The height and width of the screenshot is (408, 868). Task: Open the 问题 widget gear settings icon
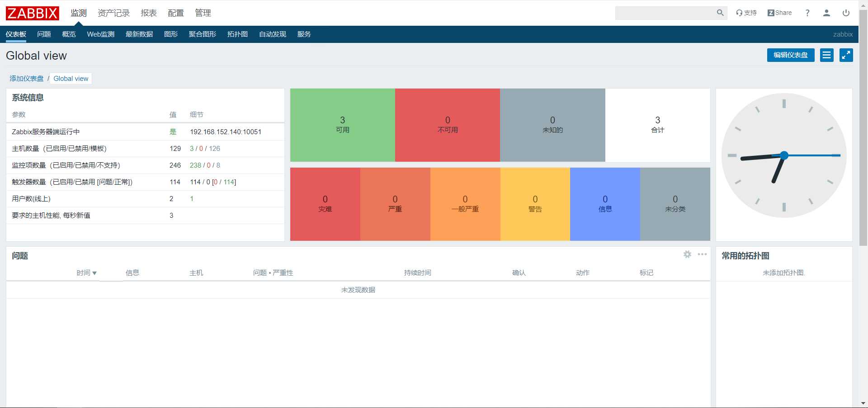click(x=687, y=254)
